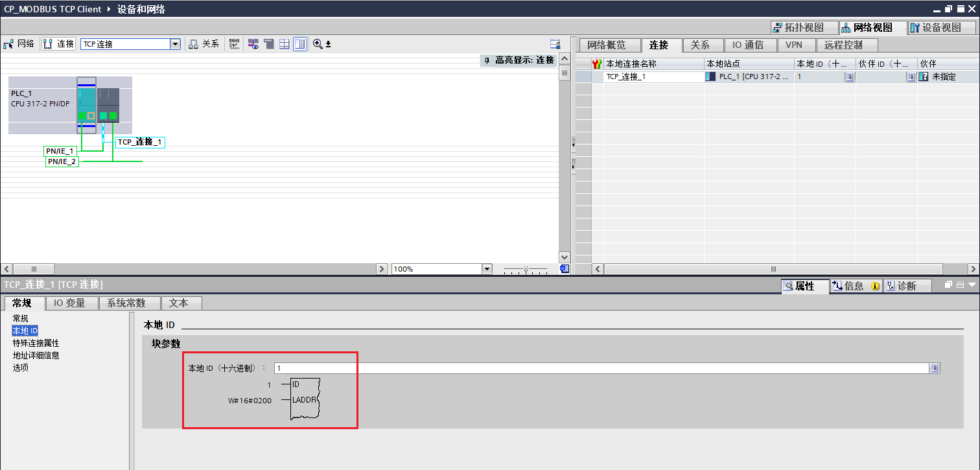This screenshot has height=470, width=980.
Task: Click the zoom magnifier icon in toolbar
Action: click(x=318, y=44)
